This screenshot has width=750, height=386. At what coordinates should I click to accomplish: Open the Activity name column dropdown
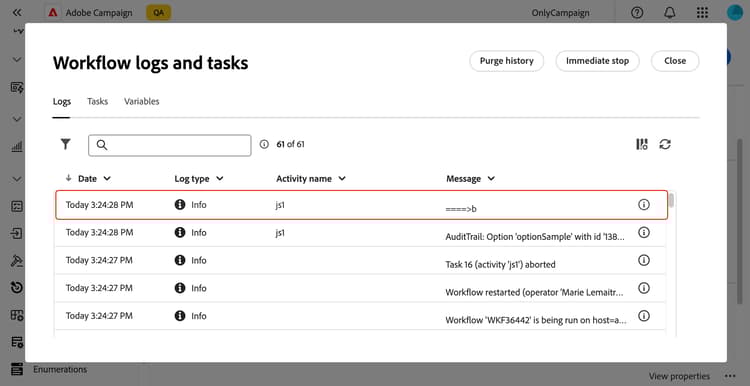[342, 178]
